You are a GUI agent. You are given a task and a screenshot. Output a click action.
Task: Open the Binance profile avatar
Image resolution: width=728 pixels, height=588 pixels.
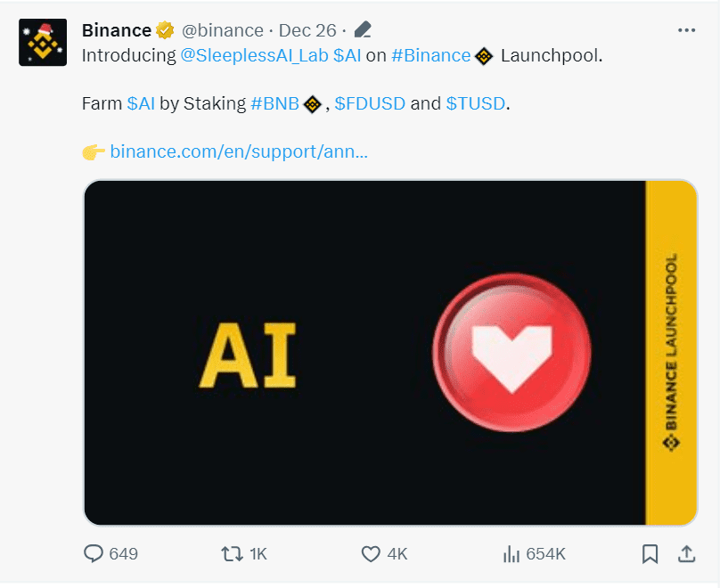click(x=42, y=42)
